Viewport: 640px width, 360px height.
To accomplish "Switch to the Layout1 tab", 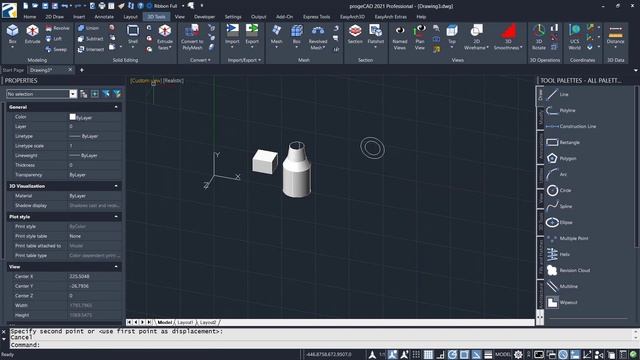I will tap(185, 322).
